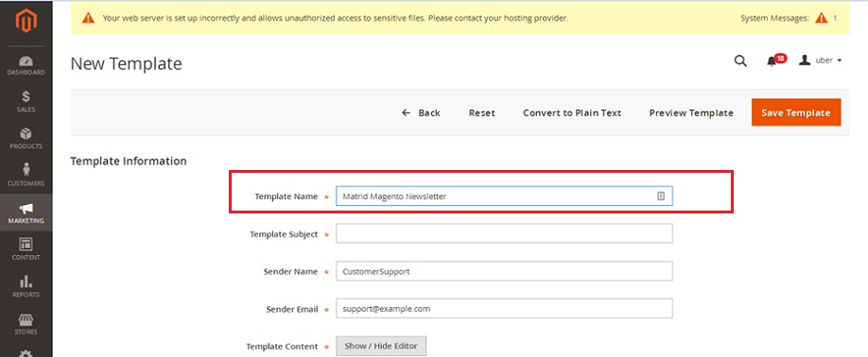Click Preview Template
This screenshot has width=868, height=357.
691,112
